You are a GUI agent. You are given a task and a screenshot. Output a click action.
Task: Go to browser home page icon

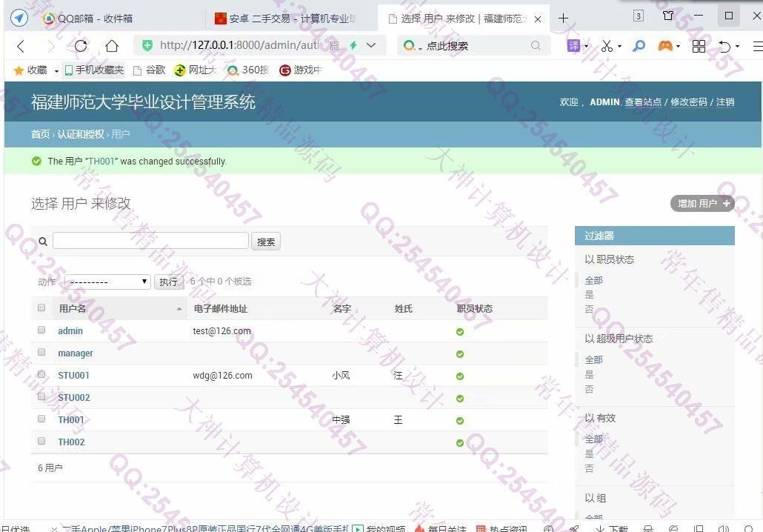pyautogui.click(x=112, y=46)
